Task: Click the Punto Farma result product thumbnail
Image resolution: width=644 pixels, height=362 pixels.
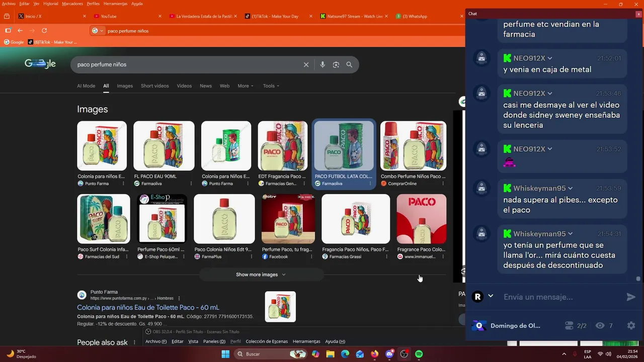Action: click(280, 307)
